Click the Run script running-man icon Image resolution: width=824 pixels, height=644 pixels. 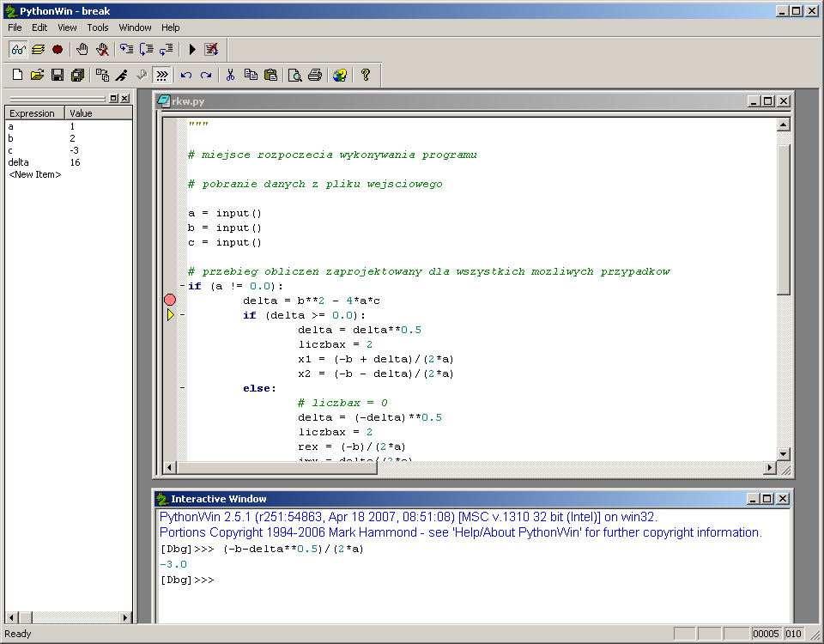pos(122,76)
